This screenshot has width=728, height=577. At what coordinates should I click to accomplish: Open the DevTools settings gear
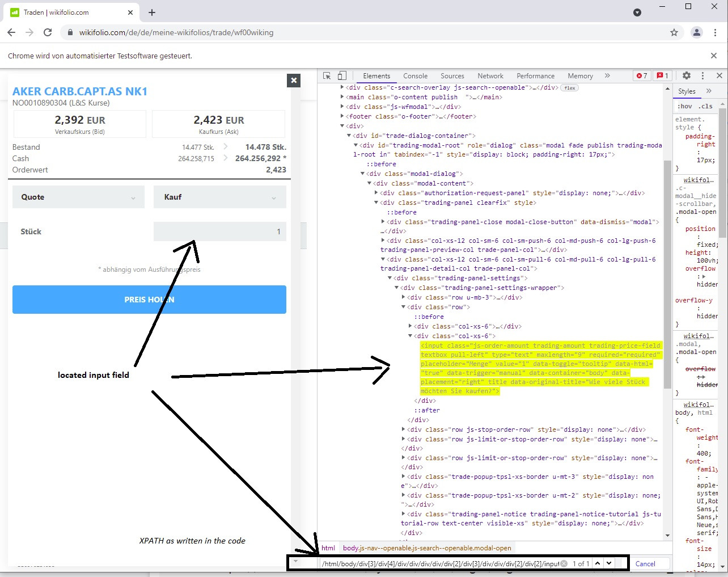click(x=687, y=75)
